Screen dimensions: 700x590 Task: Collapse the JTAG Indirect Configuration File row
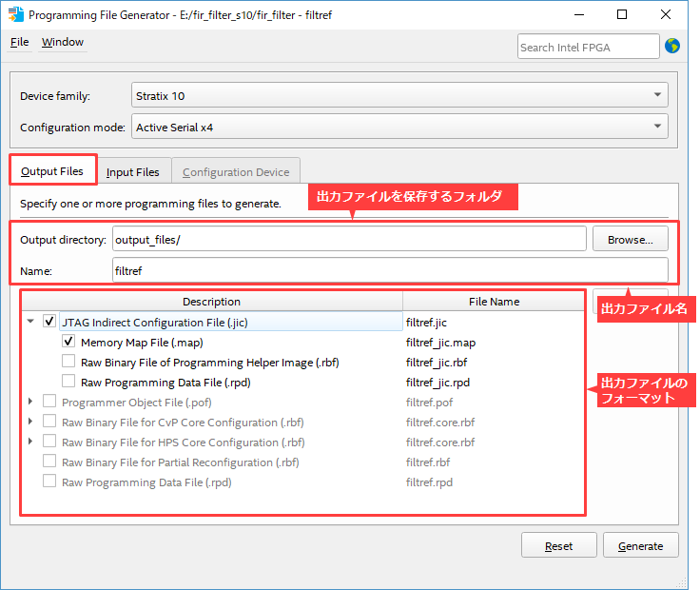pos(31,323)
